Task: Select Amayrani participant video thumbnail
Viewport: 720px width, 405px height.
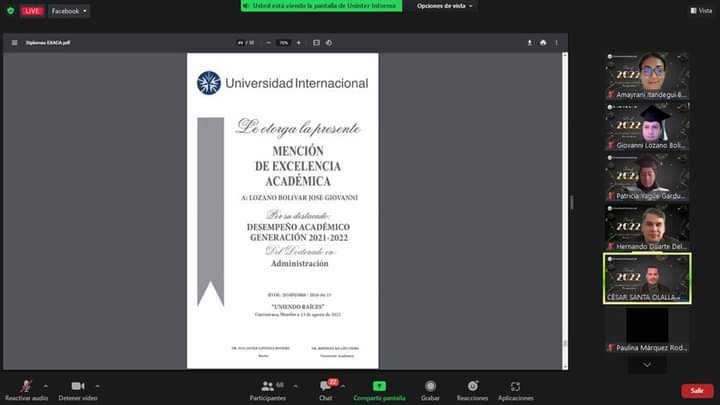Action: pyautogui.click(x=647, y=76)
